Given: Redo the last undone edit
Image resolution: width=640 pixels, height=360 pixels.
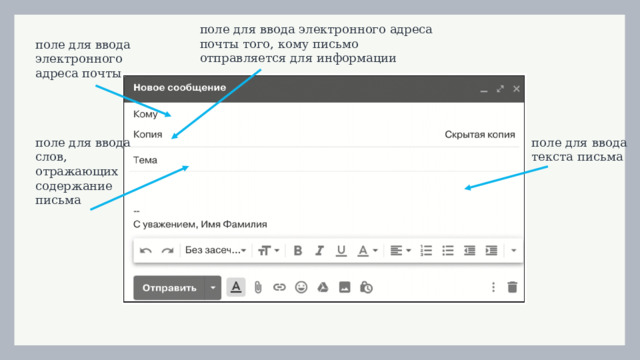Looking at the screenshot, I should [167, 251].
